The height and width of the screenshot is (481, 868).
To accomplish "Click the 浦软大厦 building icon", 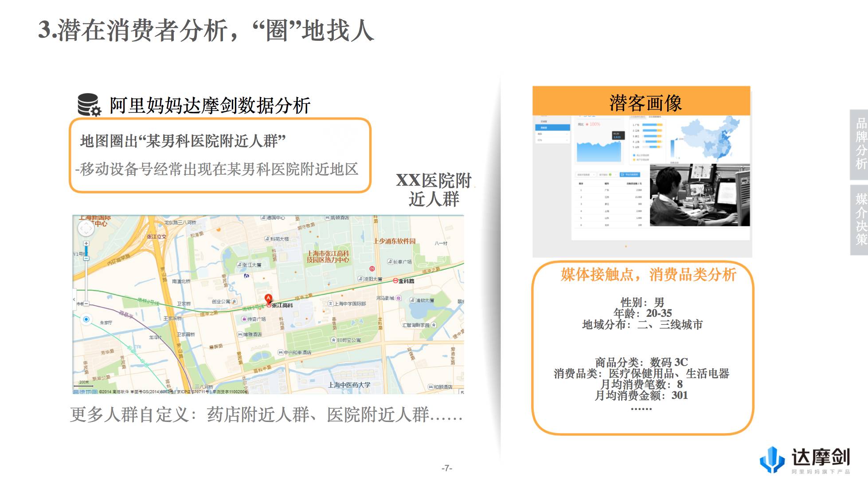I will pyautogui.click(x=412, y=300).
